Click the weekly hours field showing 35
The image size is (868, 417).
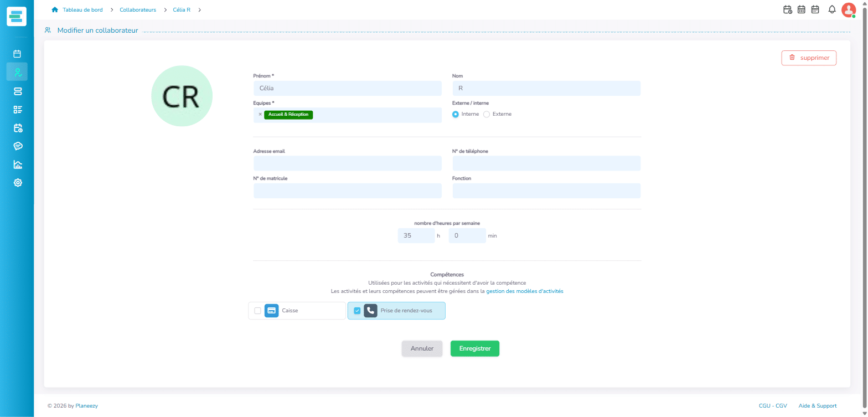click(x=416, y=235)
